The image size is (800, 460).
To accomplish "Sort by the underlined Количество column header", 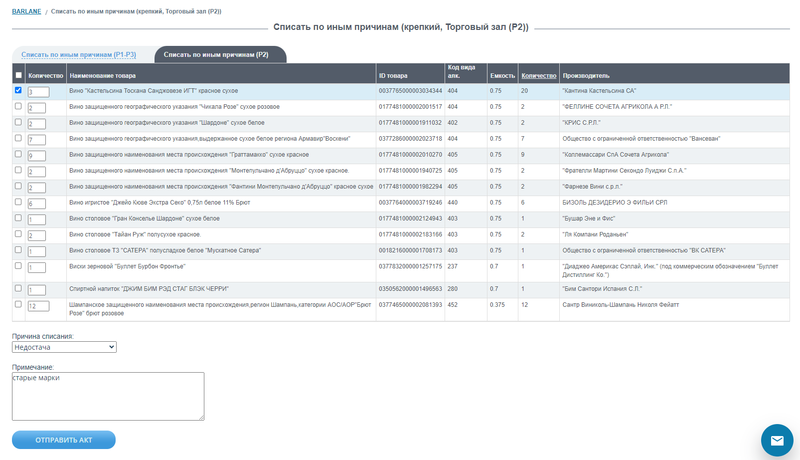I will tap(539, 75).
